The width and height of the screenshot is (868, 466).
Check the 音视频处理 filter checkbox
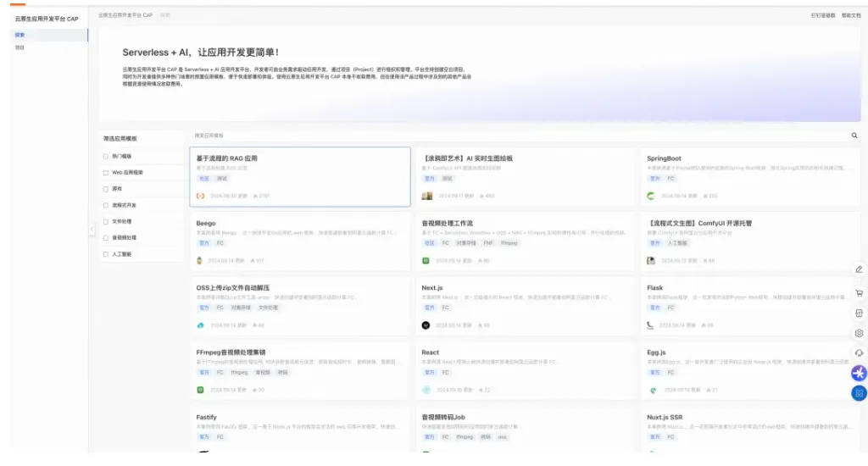[106, 238]
